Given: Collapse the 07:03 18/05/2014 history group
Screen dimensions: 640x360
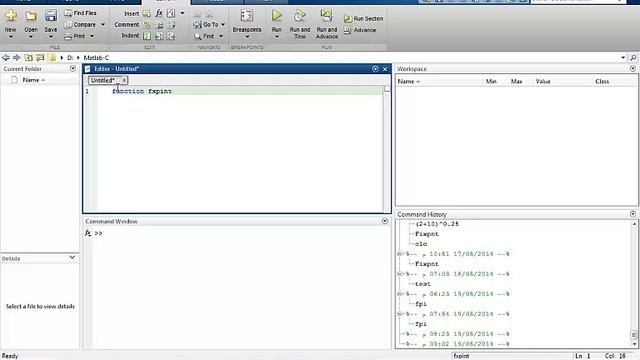Looking at the screenshot, I should (x=400, y=274).
